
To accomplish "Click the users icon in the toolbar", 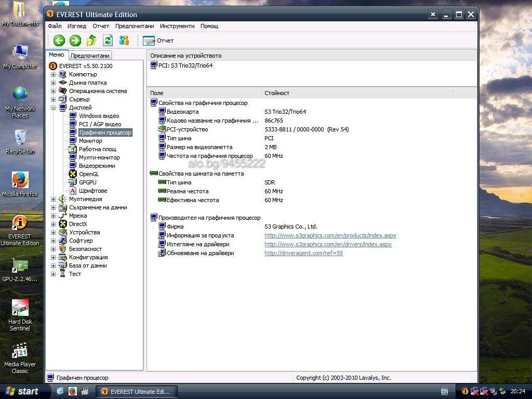I will [124, 41].
